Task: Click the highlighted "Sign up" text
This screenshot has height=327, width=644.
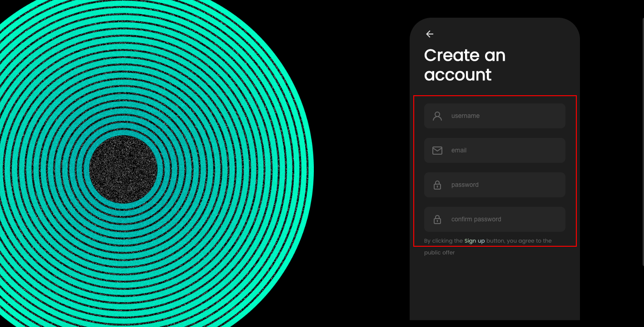Action: point(475,241)
